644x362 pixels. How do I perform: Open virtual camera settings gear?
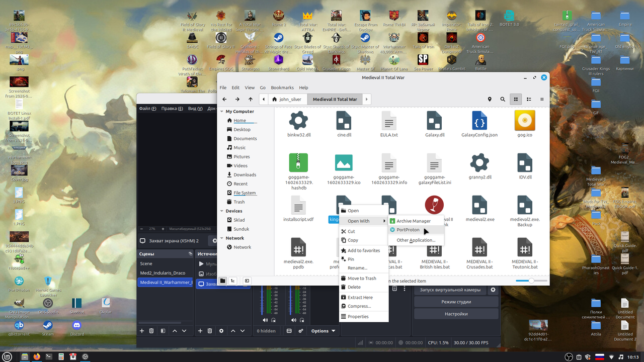pos(493,290)
